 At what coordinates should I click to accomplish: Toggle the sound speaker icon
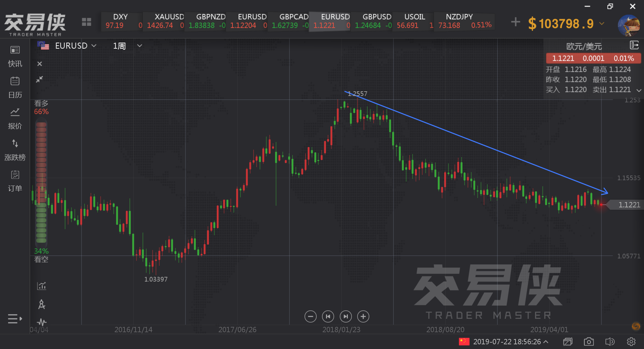(x=610, y=342)
